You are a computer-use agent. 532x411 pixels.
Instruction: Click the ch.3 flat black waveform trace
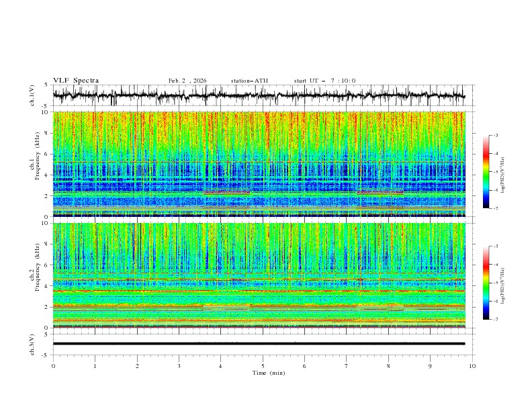[259, 344]
